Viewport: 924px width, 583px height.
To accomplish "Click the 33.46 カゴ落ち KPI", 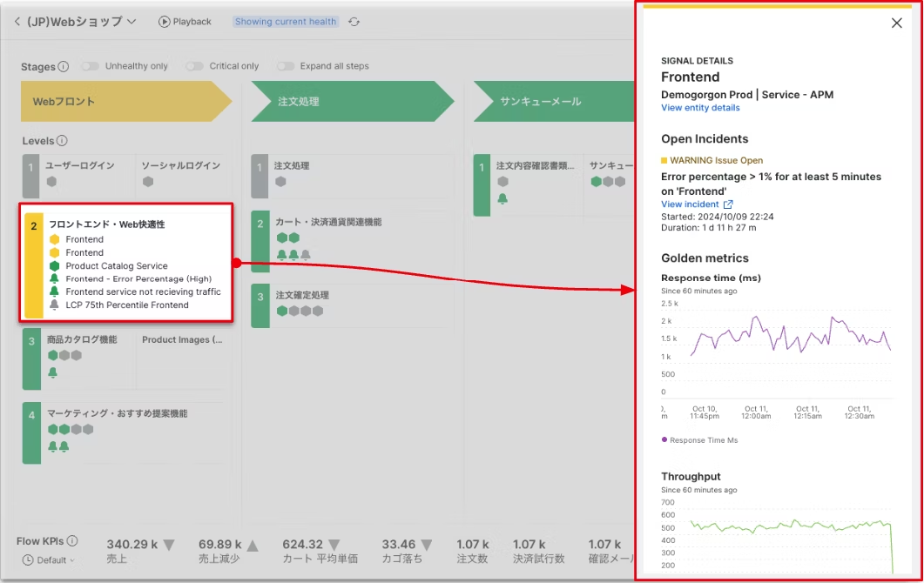I will point(408,551).
